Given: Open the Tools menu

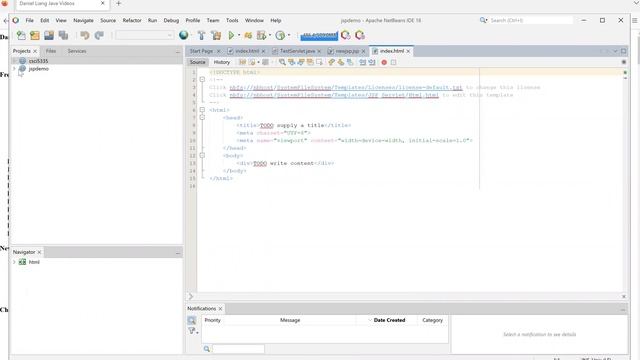Looking at the screenshot, I should tap(232, 20).
